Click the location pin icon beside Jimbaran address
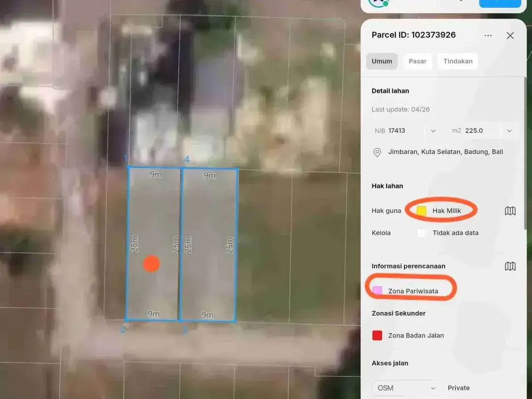This screenshot has width=532, height=399. 377,152
